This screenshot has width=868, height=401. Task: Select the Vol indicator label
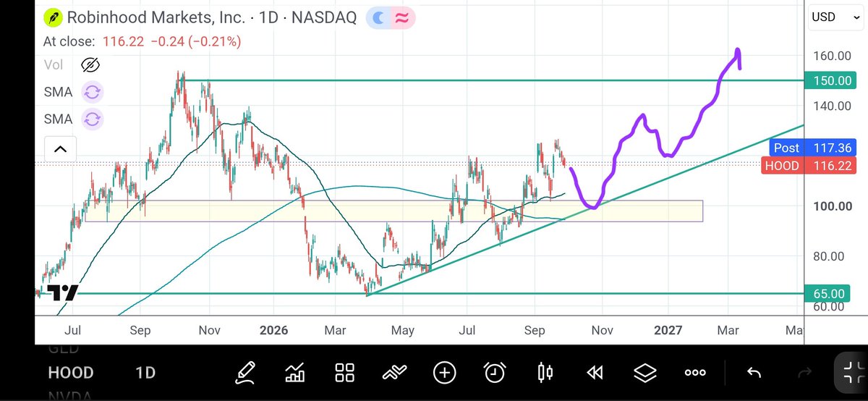click(54, 65)
